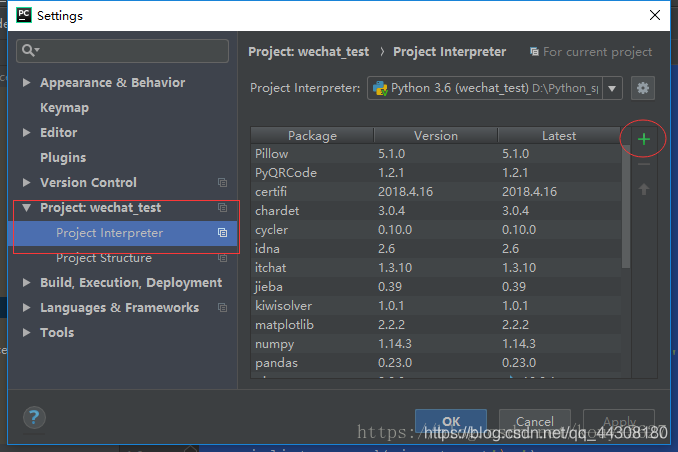
Task: Expand the Tools section
Action: coord(26,333)
